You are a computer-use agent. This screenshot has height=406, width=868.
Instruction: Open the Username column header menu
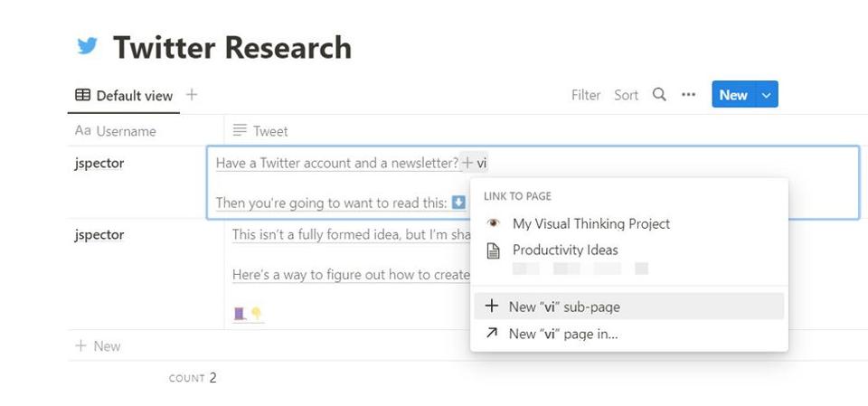click(116, 131)
